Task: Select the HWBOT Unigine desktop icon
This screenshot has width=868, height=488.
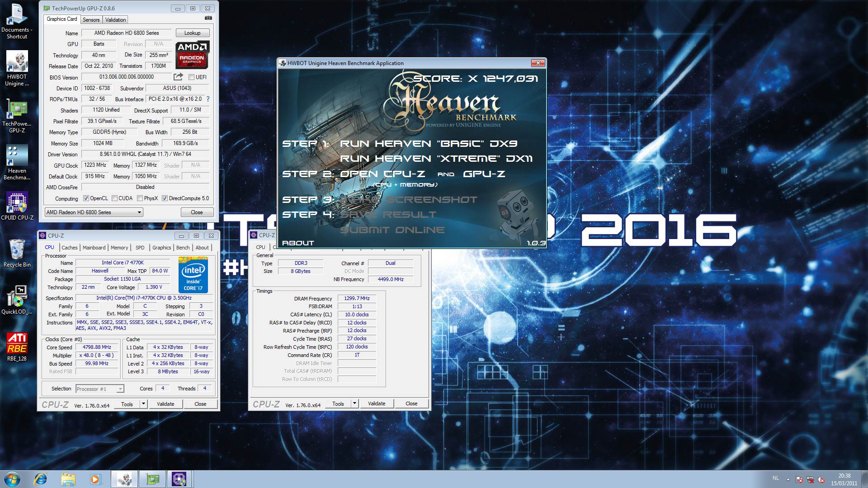Action: (x=17, y=69)
